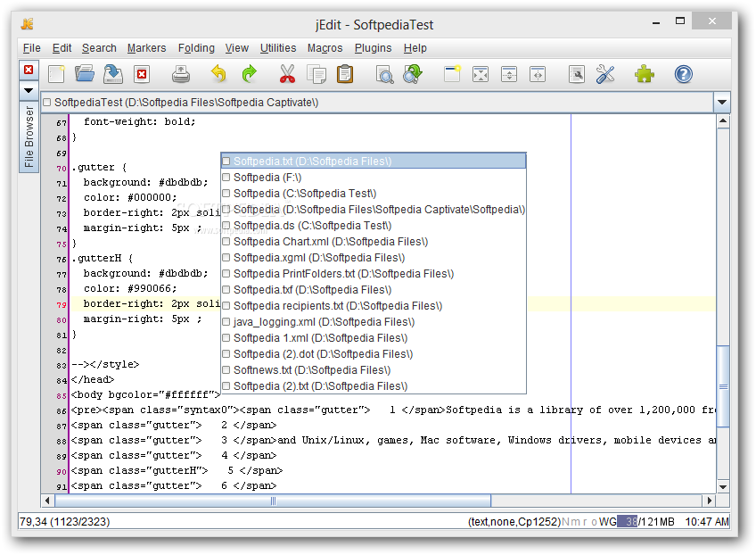Open the Search menu
Screen dimensions: 756x555
pyautogui.click(x=99, y=48)
